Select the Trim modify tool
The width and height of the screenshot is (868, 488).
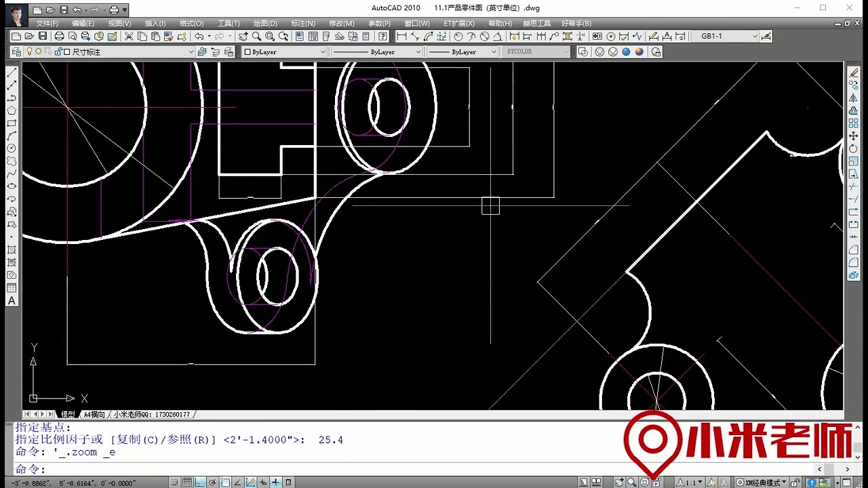854,186
